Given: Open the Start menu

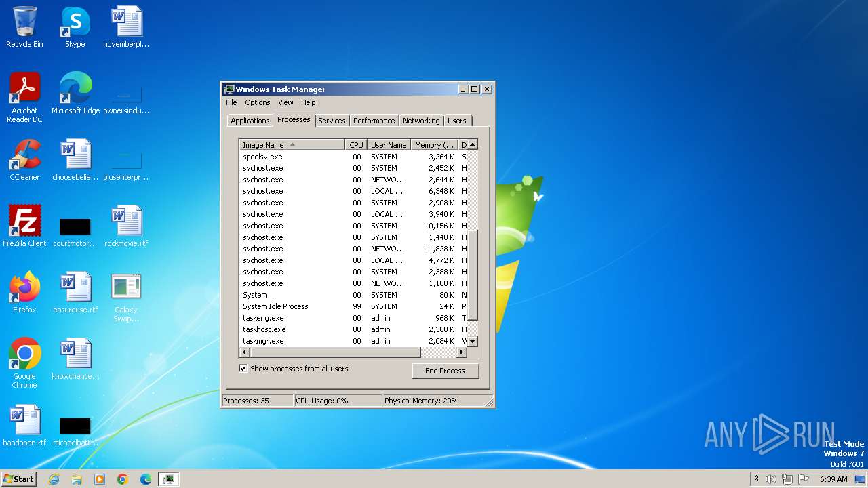Looking at the screenshot, I should click(x=19, y=479).
